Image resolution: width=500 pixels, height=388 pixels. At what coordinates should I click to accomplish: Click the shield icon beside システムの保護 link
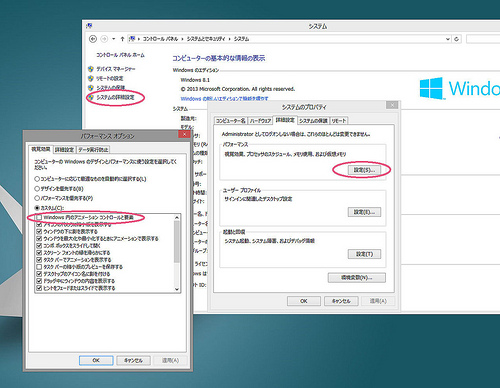(91, 88)
